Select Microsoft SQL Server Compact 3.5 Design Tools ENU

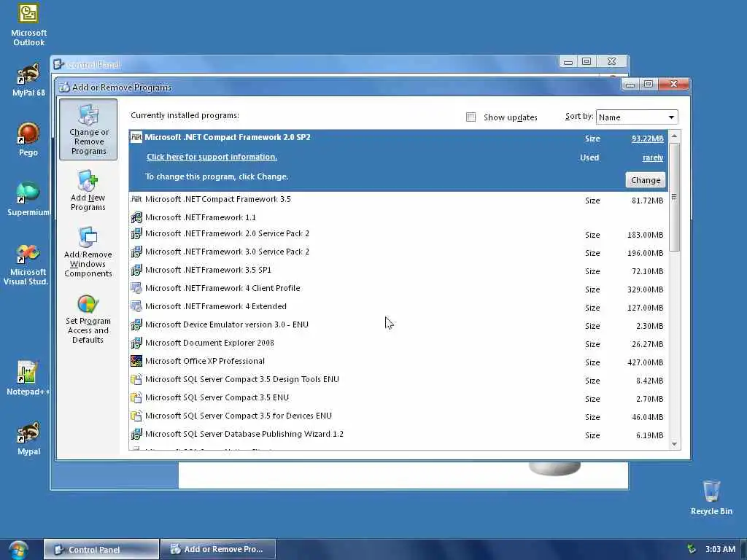click(x=398, y=379)
